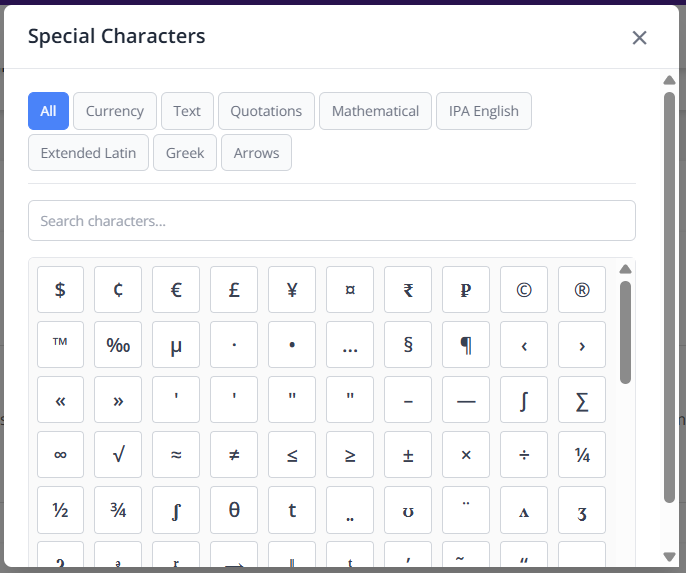
Task: Switch to the Currency category tab
Action: tap(115, 111)
